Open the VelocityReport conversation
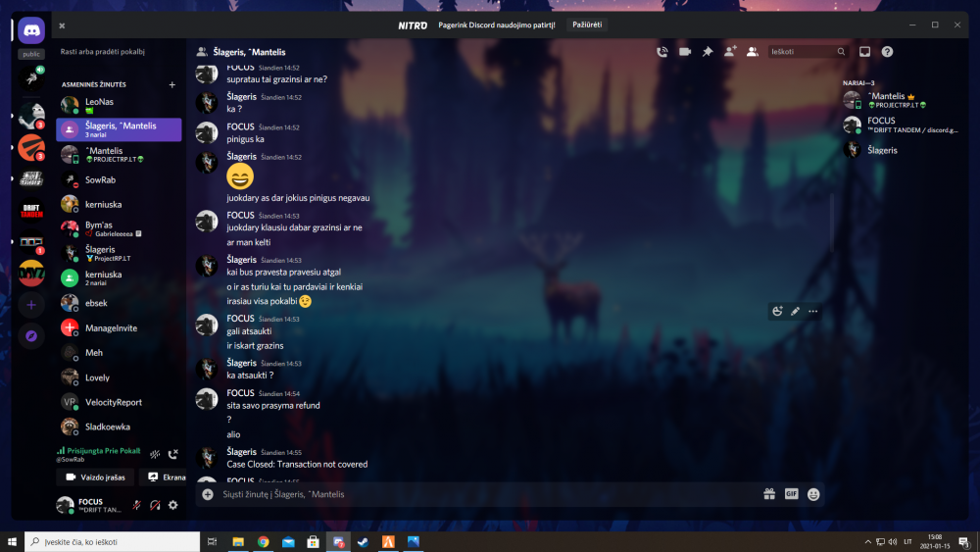980x552 pixels. pyautogui.click(x=113, y=402)
